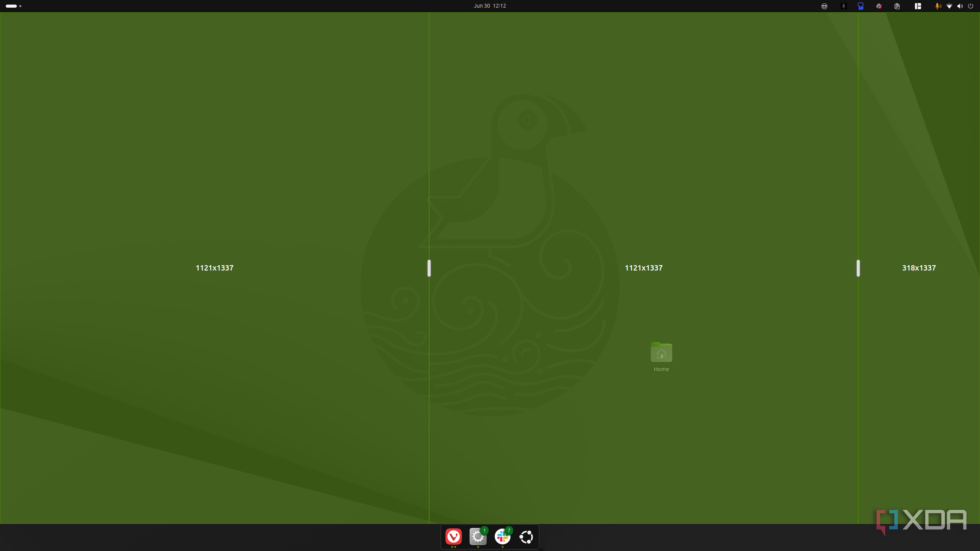Mute the microphone tray indicator
The height and width of the screenshot is (551, 980).
843,6
